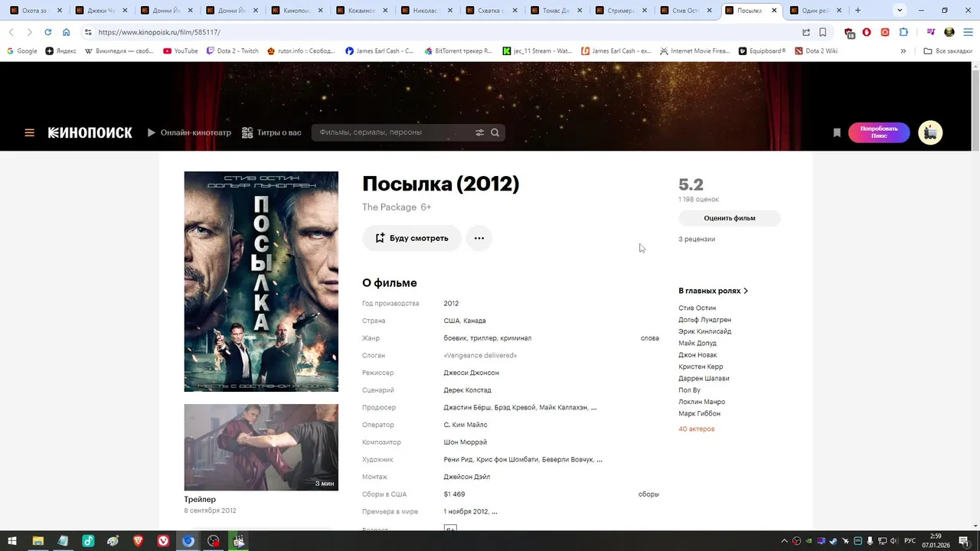
Task: Open Титры о вас section
Action: (x=272, y=132)
